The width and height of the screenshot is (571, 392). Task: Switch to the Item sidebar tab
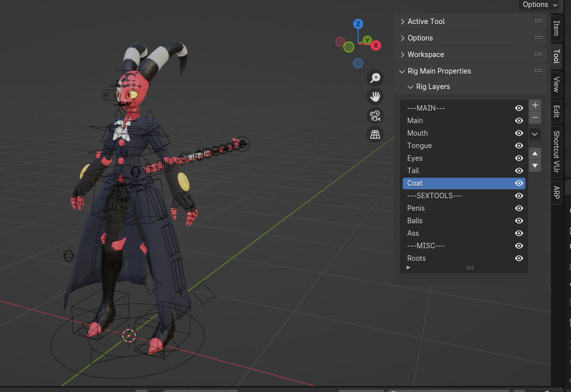[x=556, y=28]
